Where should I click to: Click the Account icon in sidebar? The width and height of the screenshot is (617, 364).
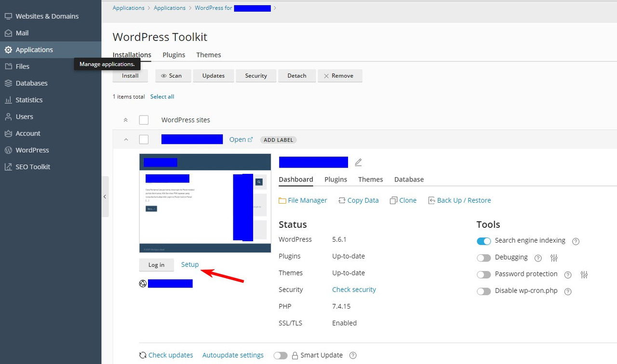8,133
